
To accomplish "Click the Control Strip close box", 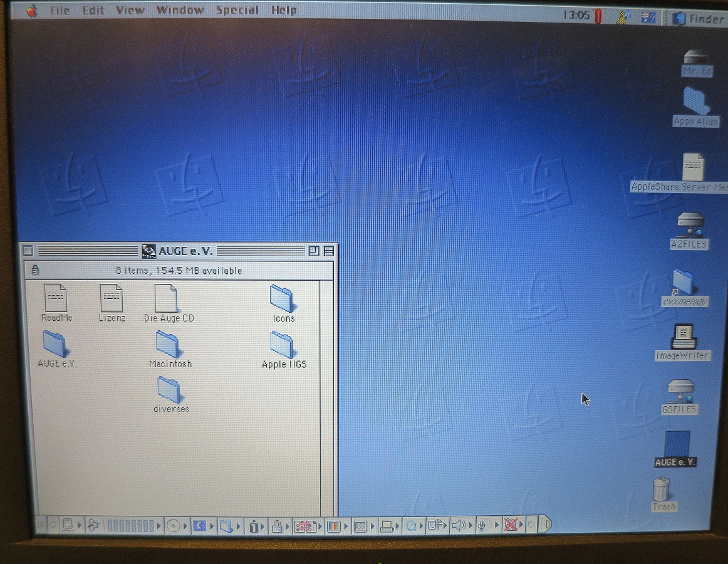I will coord(41,525).
